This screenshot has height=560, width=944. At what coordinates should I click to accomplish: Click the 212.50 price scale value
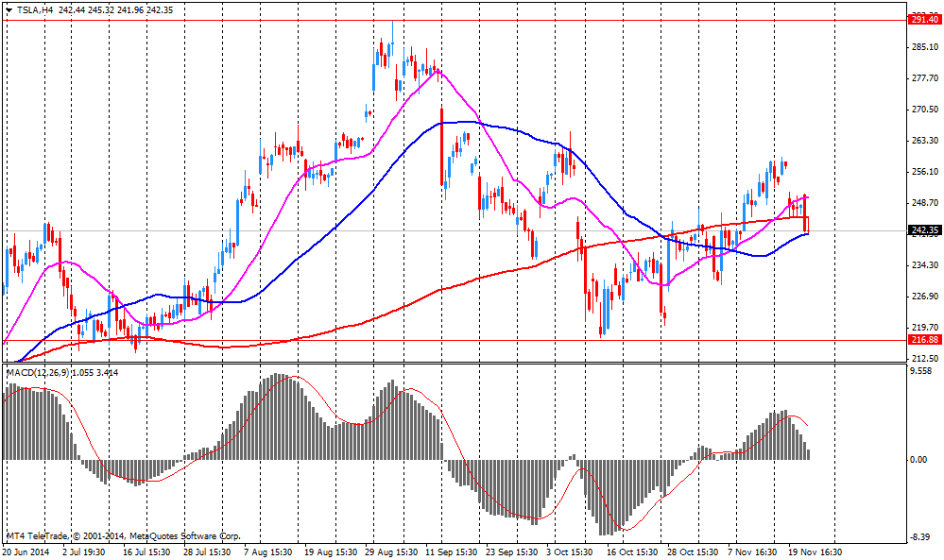(x=925, y=359)
